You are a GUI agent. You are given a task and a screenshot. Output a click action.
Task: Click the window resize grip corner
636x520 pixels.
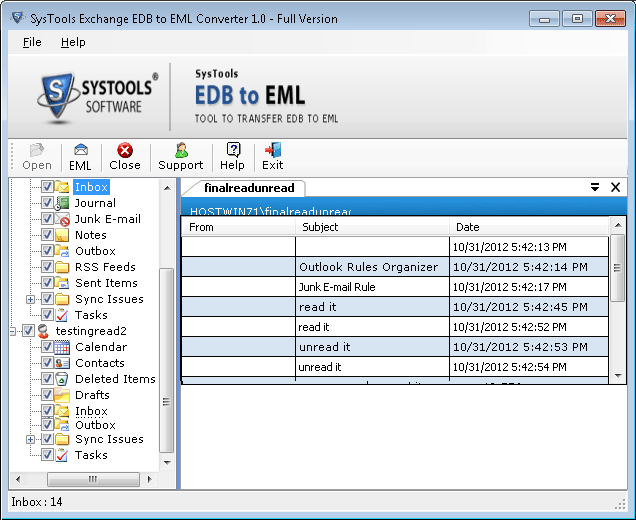click(620, 504)
